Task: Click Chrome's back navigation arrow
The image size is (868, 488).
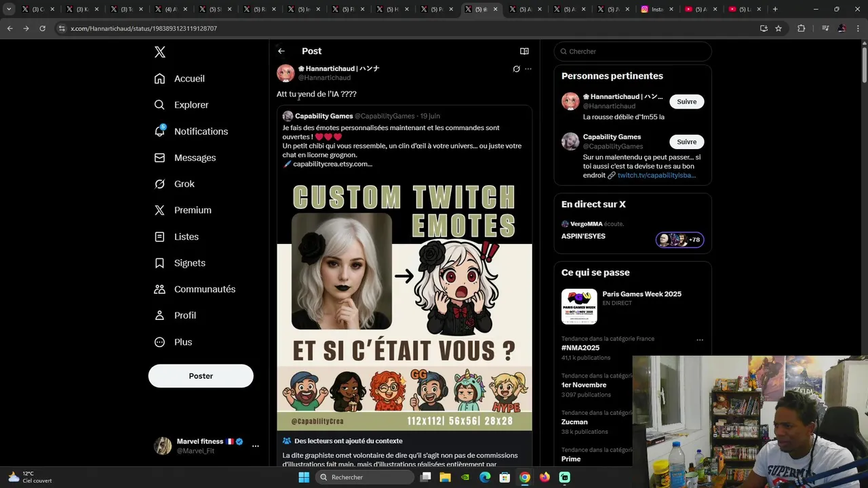Action: 9,28
